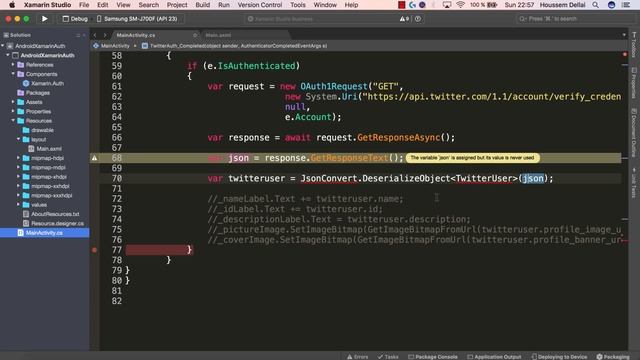Open the Run menu
This screenshot has height=360, width=640.
224,5
